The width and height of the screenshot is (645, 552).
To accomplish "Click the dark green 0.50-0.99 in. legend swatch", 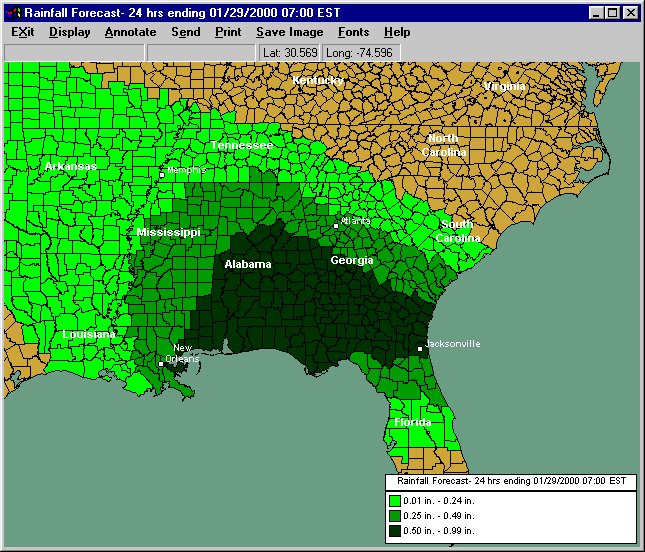I will pyautogui.click(x=395, y=530).
